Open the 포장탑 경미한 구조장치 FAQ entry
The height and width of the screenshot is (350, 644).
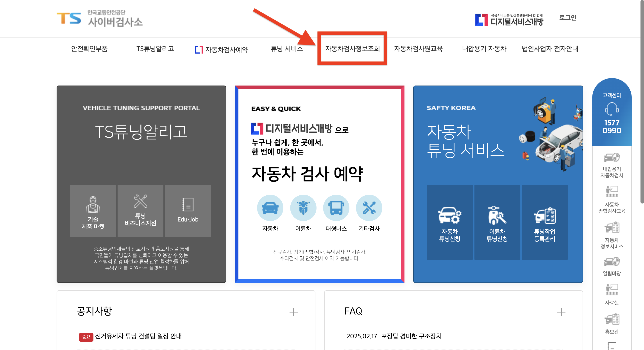411,336
